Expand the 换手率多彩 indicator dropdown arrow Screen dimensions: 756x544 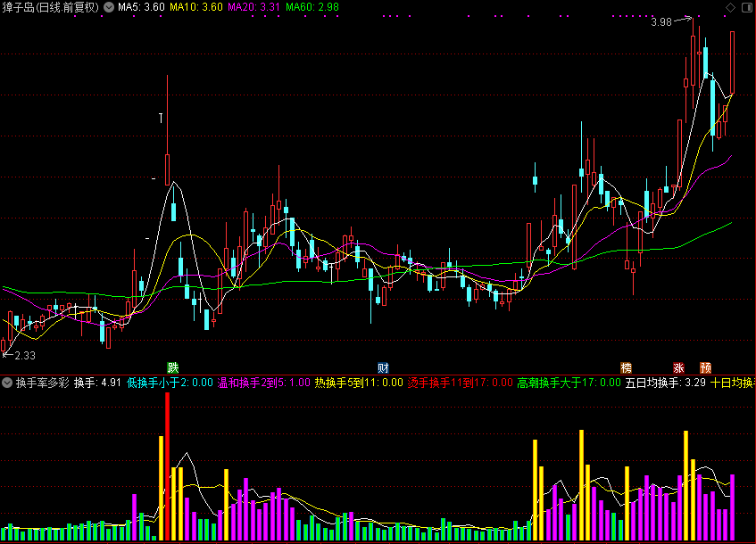(7, 383)
